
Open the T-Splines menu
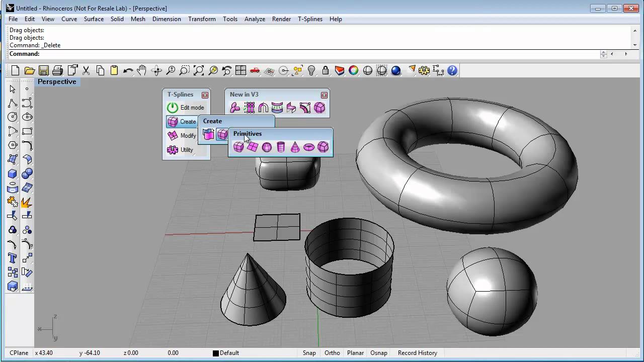point(310,19)
